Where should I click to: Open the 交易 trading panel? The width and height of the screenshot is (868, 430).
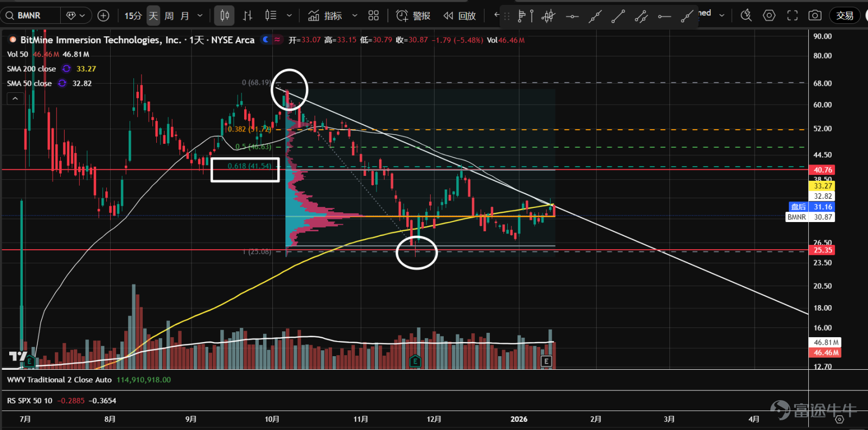point(845,16)
